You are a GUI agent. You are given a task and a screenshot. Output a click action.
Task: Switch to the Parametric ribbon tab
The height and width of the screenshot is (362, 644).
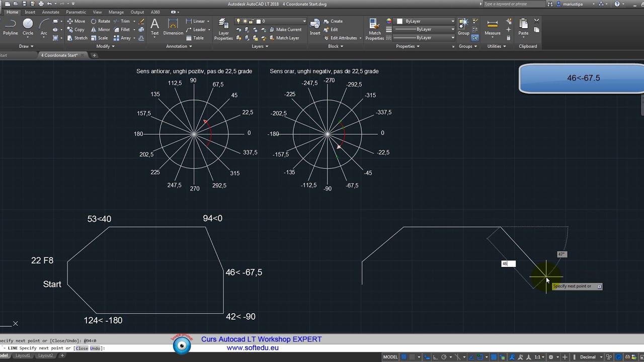(x=76, y=12)
